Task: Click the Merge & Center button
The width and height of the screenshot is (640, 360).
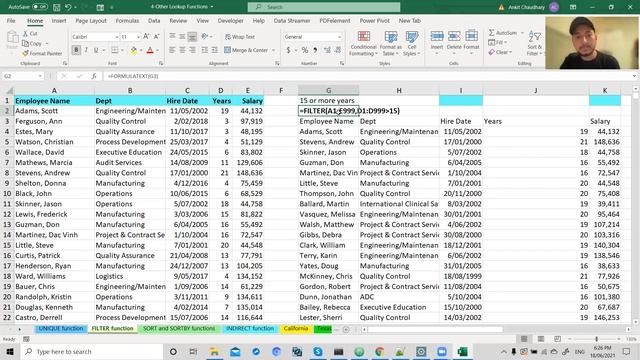Action: [246, 50]
